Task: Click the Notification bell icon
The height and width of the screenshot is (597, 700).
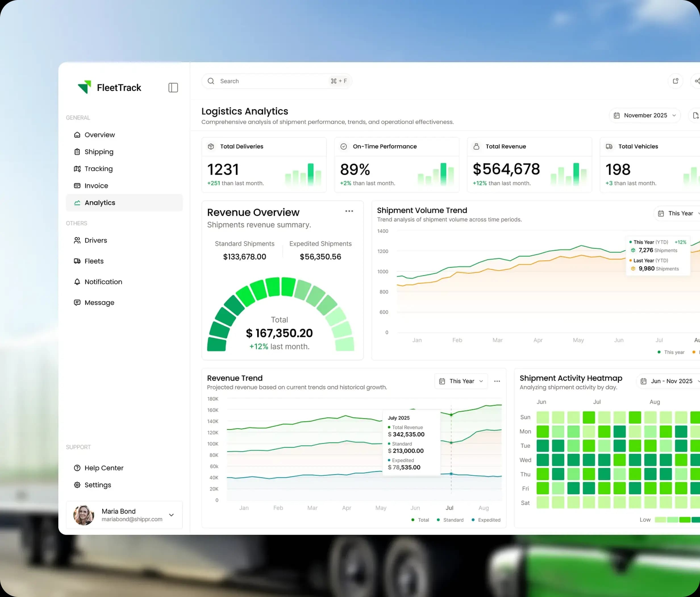Action: [x=77, y=282]
